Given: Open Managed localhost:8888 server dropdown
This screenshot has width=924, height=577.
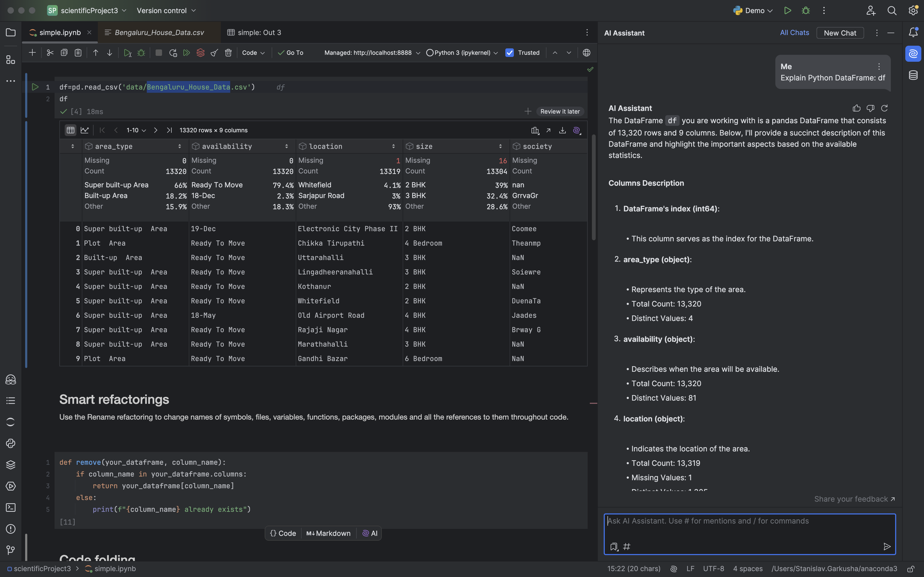Looking at the screenshot, I should click(372, 53).
